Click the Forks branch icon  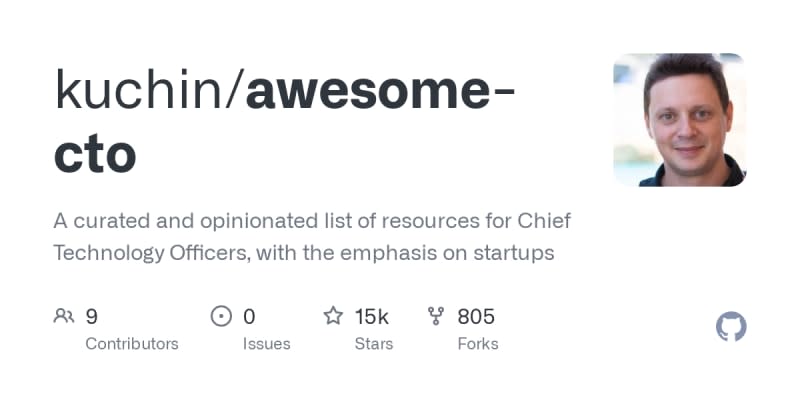436,317
